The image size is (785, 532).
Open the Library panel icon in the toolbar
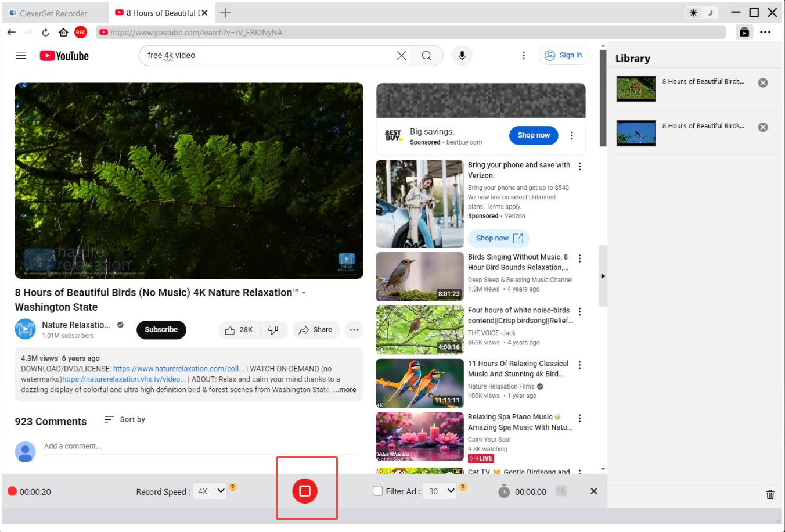[744, 33]
